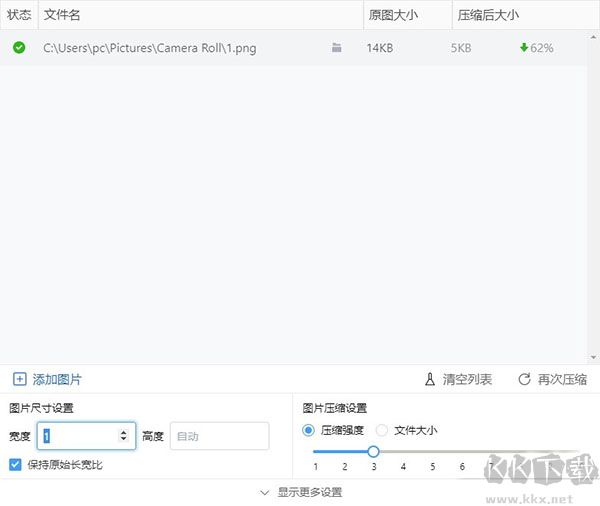The width and height of the screenshot is (600, 506).
Task: Click the refresh icon for 再次压缩
Action: pos(524,379)
